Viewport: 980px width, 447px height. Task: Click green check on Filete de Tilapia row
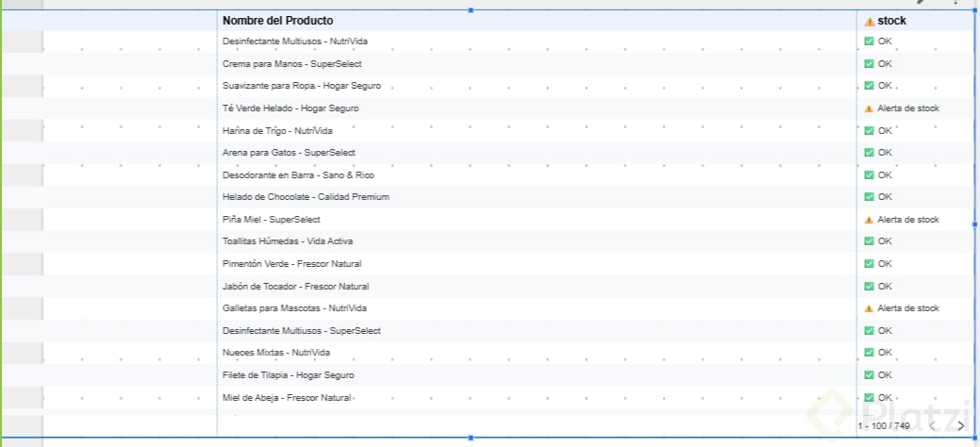click(x=869, y=375)
